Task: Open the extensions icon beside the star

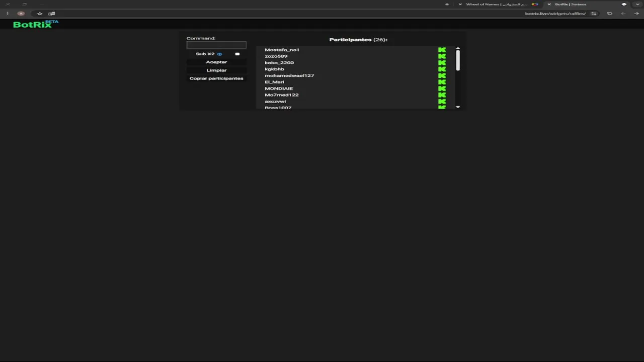Action: (x=51, y=14)
